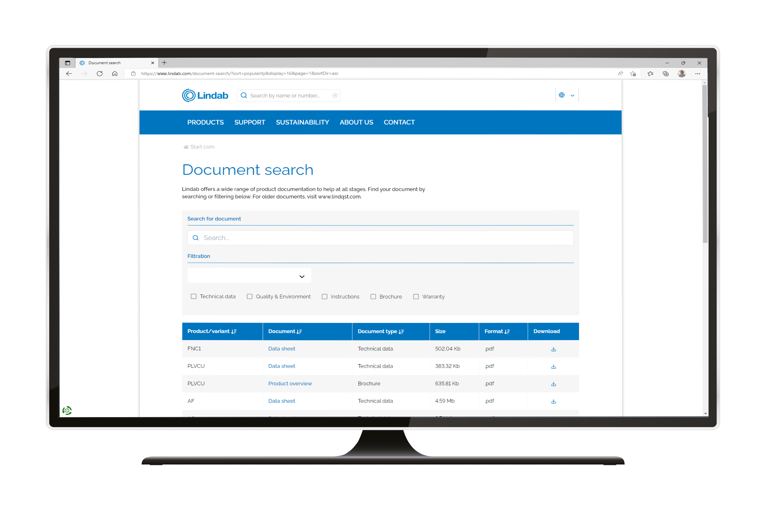The width and height of the screenshot is (760, 532).
Task: Focus the Search for document field
Action: pos(380,238)
